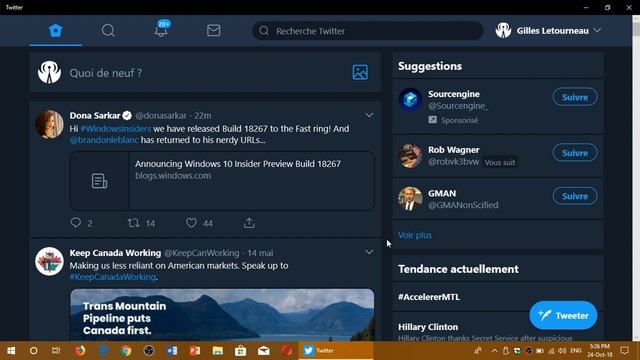Viewport: 640px width, 360px height.
Task: Open the taskbar clock and date
Action: [x=600, y=351]
